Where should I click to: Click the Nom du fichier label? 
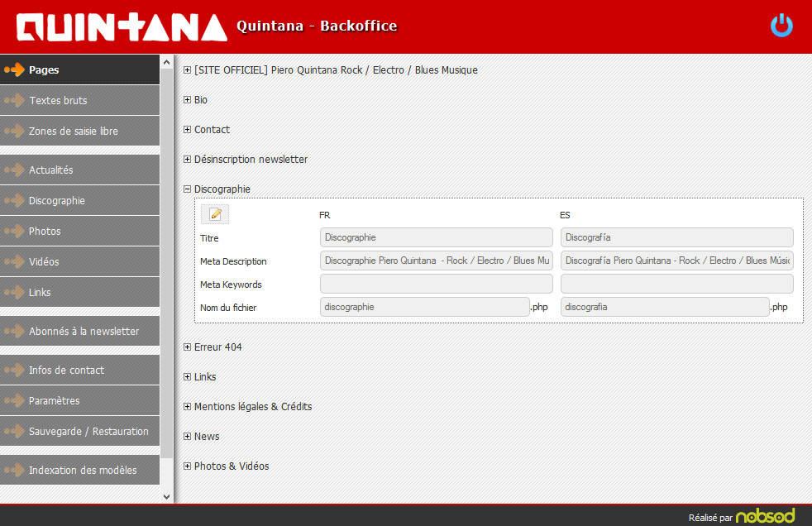point(228,308)
